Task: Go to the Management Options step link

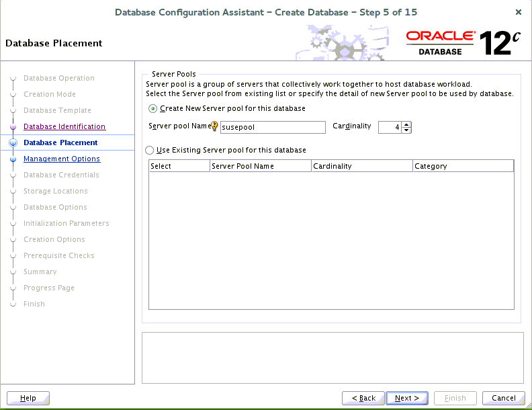Action: [x=62, y=159]
